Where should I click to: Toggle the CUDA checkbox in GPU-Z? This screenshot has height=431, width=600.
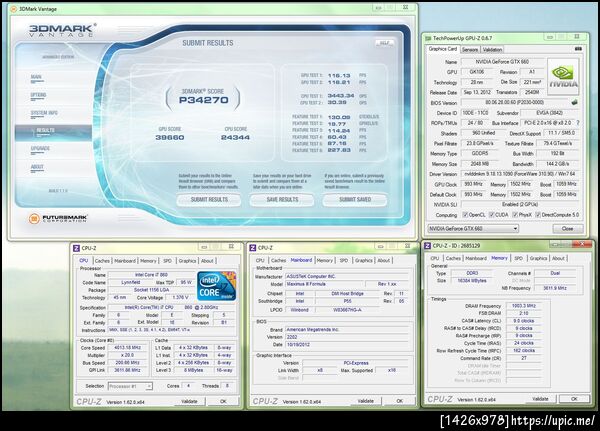[492, 215]
